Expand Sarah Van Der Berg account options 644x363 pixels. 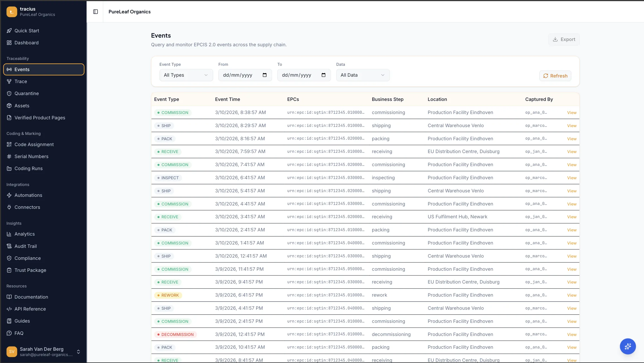click(78, 352)
